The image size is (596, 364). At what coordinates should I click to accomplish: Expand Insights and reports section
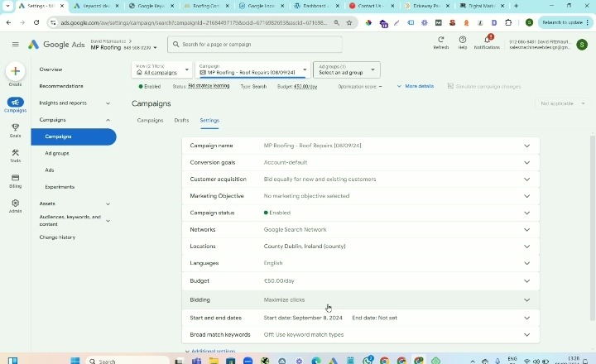pyautogui.click(x=74, y=103)
